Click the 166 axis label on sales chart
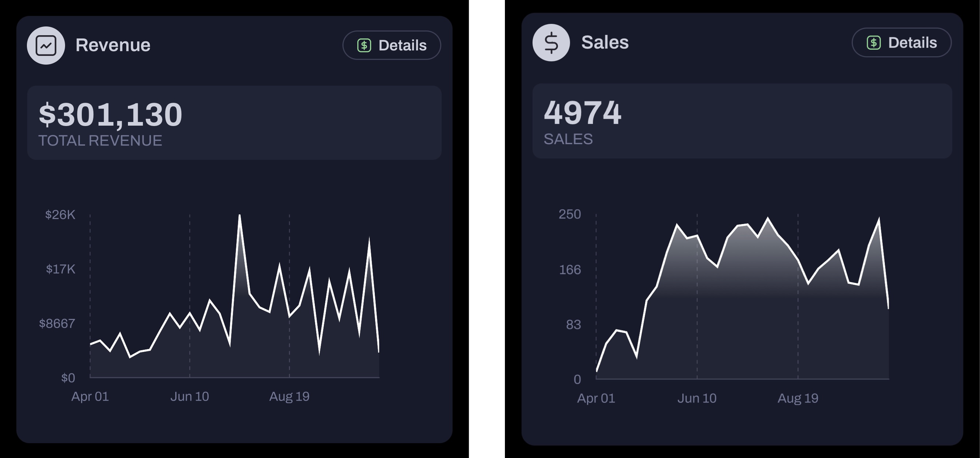 (x=570, y=270)
